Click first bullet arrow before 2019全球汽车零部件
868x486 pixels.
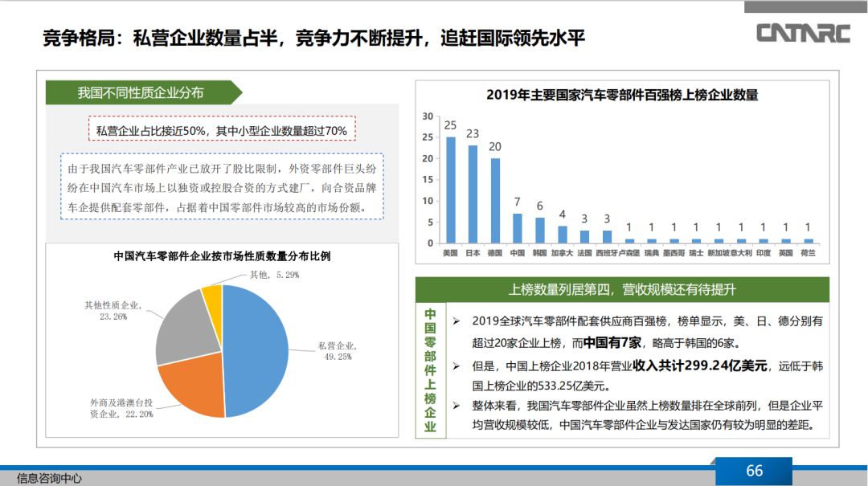[x=457, y=321]
